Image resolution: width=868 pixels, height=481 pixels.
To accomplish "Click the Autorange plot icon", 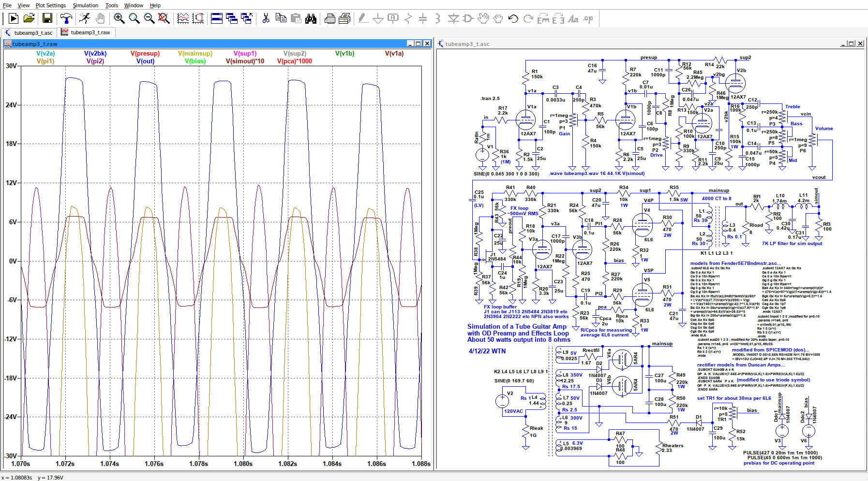I will point(183,18).
